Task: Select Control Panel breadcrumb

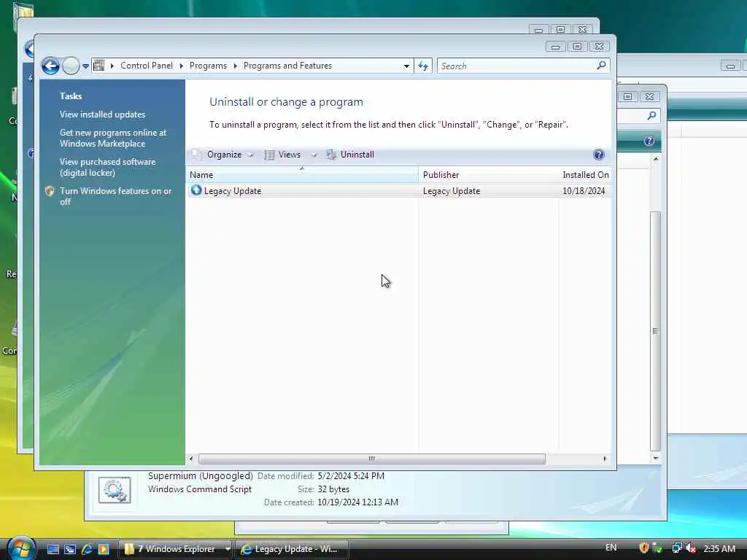Action: (x=146, y=66)
